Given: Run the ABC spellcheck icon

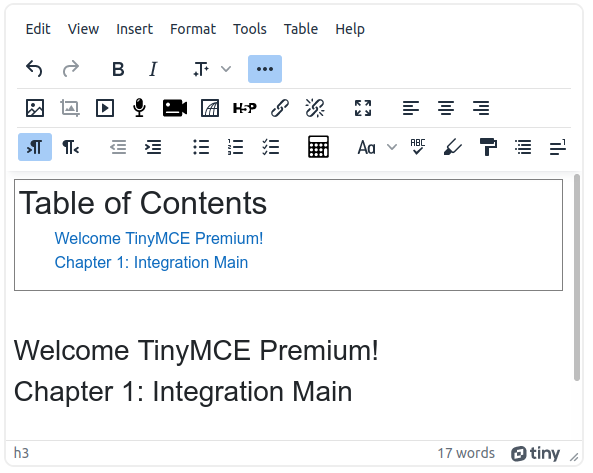Looking at the screenshot, I should pyautogui.click(x=418, y=147).
